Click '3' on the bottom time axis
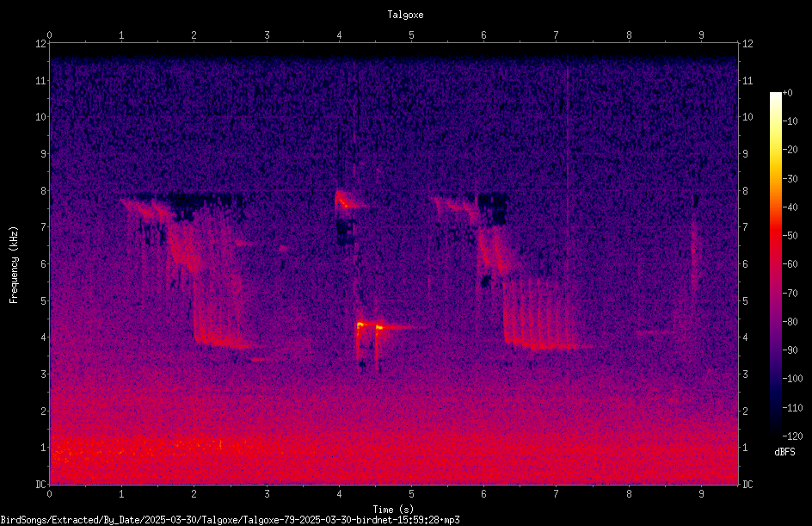This screenshot has width=812, height=526. point(267,494)
